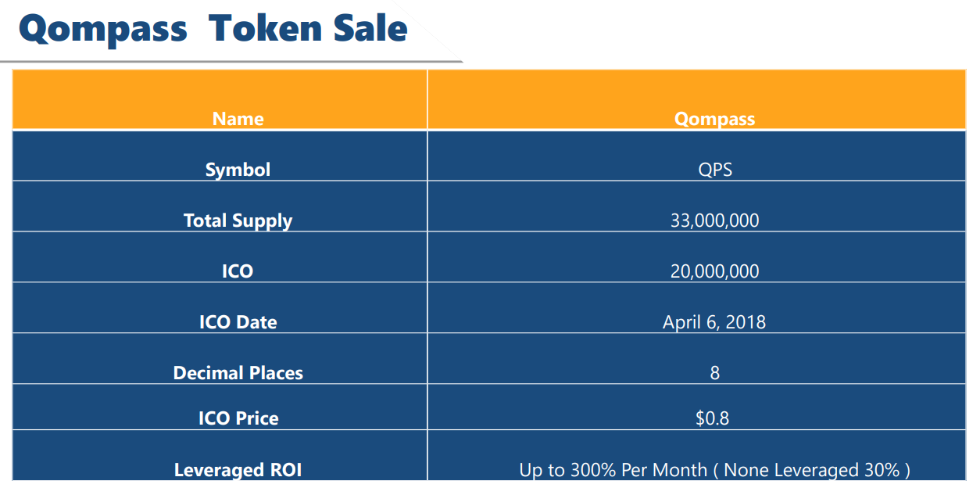
Task: Click the ICO Date label
Action: coord(238,322)
